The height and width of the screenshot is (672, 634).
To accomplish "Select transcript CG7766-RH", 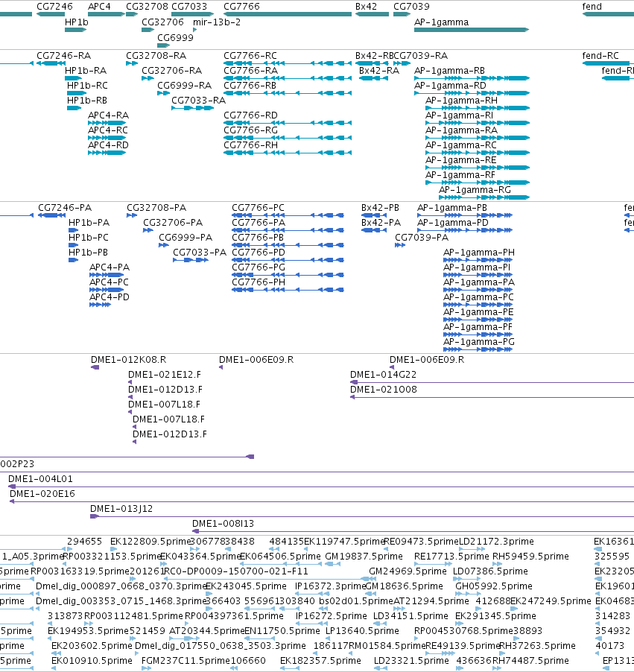I will click(250, 145).
